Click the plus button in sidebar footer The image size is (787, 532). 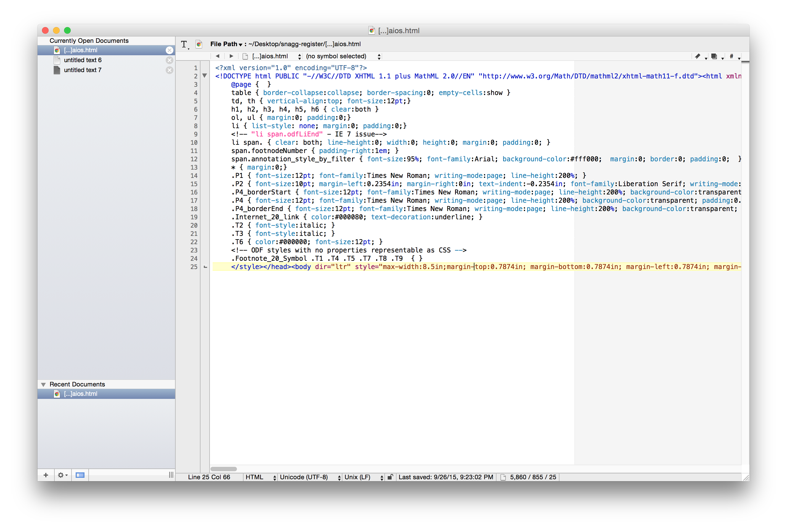46,475
